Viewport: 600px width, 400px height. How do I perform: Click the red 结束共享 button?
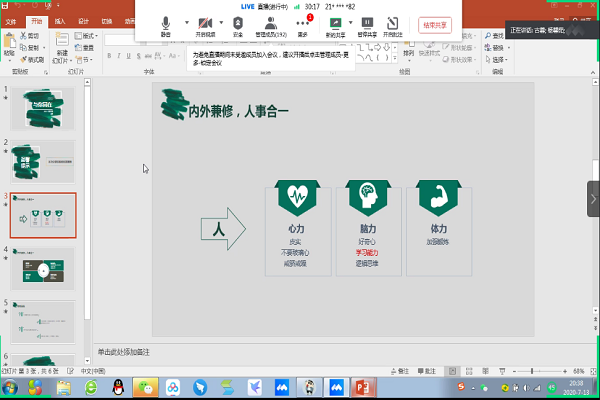(435, 24)
